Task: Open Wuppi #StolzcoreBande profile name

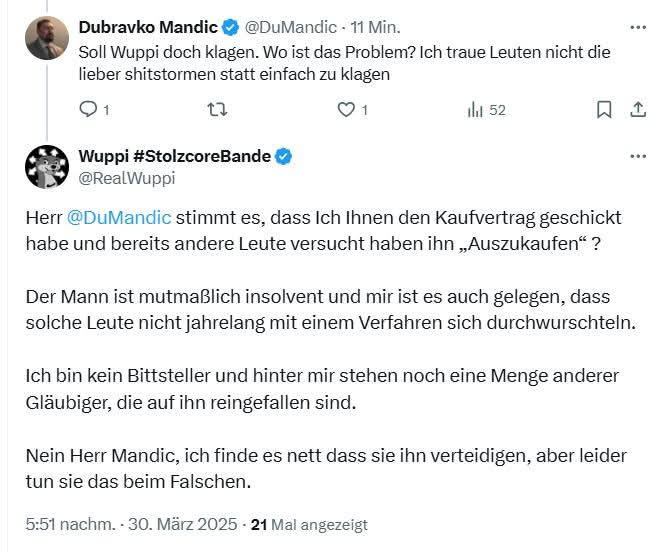Action: coord(175,157)
